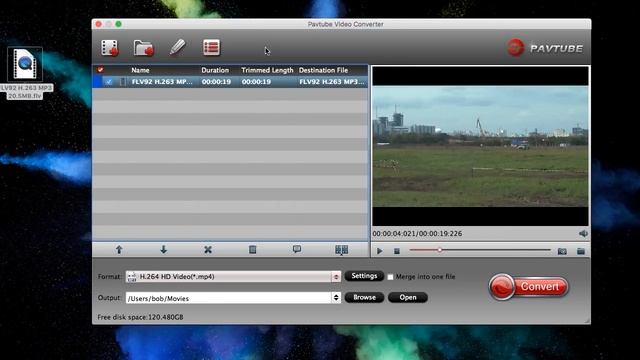
Task: Click the Destination File column header
Action: coord(323,70)
